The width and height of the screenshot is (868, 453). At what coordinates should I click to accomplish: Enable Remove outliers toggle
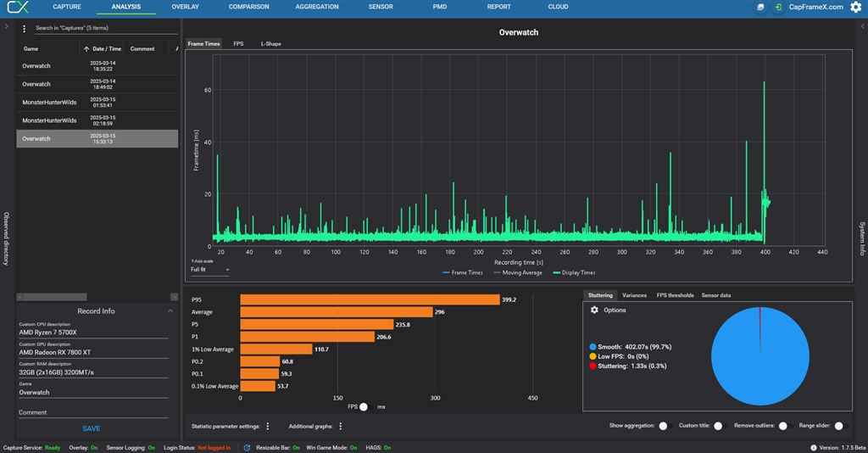[785, 426]
